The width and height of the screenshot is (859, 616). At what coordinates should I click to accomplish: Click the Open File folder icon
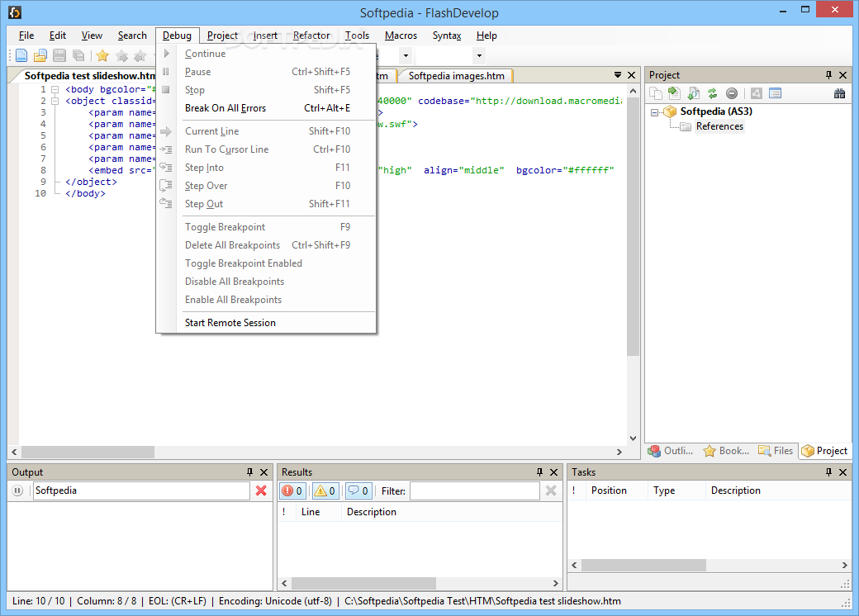pos(40,55)
